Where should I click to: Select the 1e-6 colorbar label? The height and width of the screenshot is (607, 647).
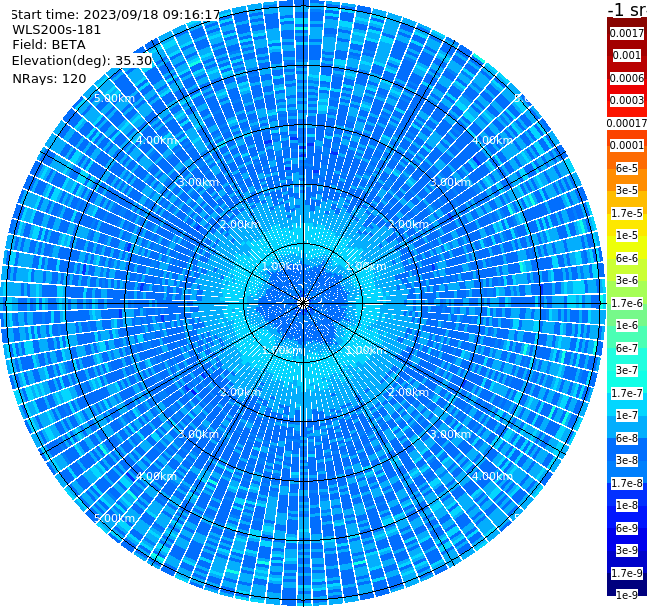(627, 325)
